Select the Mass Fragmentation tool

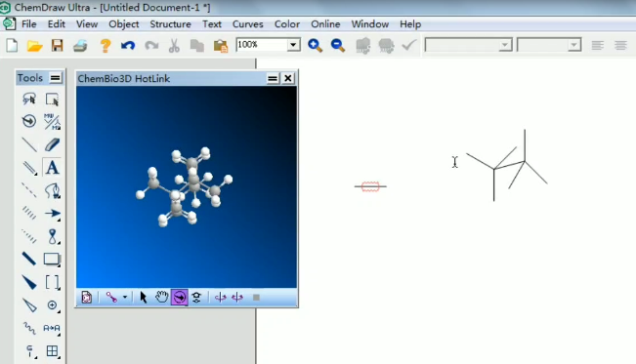[52, 121]
